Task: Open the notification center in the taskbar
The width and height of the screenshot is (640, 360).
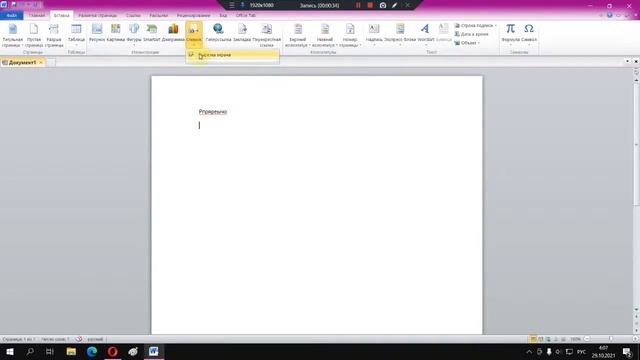Action: coord(627,352)
